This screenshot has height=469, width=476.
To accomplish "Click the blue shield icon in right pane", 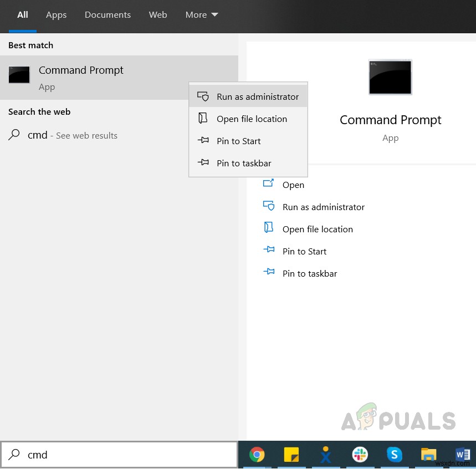I will tap(269, 206).
